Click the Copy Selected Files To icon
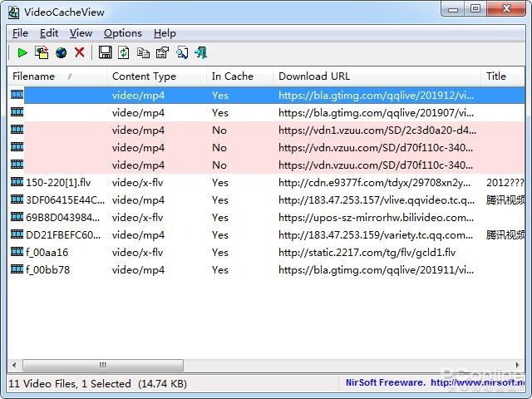 click(x=42, y=52)
